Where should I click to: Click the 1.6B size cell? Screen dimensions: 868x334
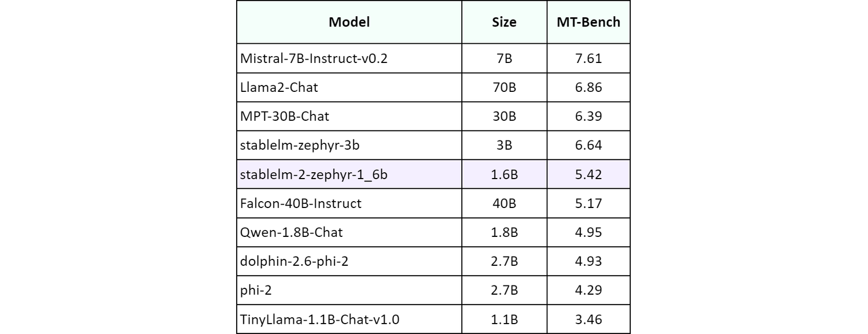(x=504, y=174)
